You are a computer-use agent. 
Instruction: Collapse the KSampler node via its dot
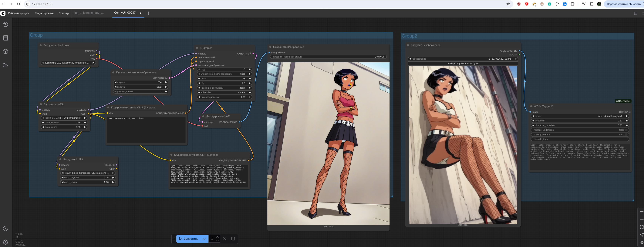pyautogui.click(x=197, y=48)
